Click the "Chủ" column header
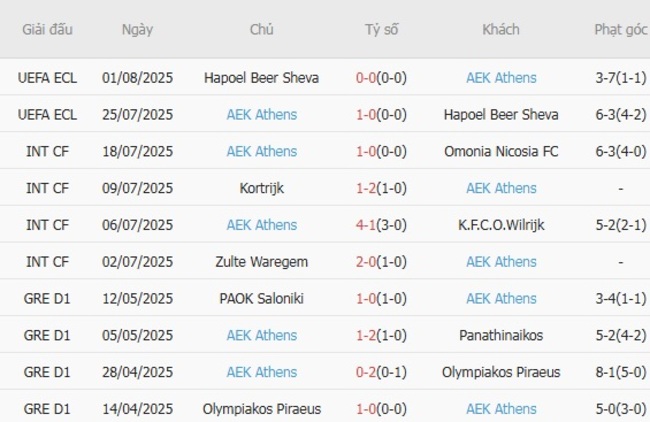 (x=261, y=29)
